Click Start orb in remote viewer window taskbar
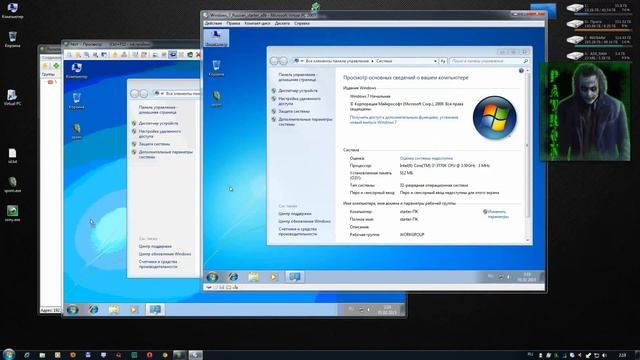640x360 pixels. (x=72, y=310)
